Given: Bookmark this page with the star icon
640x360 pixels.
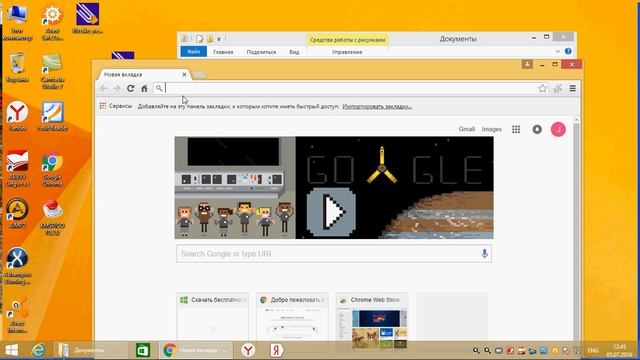Looking at the screenshot, I should point(542,88).
